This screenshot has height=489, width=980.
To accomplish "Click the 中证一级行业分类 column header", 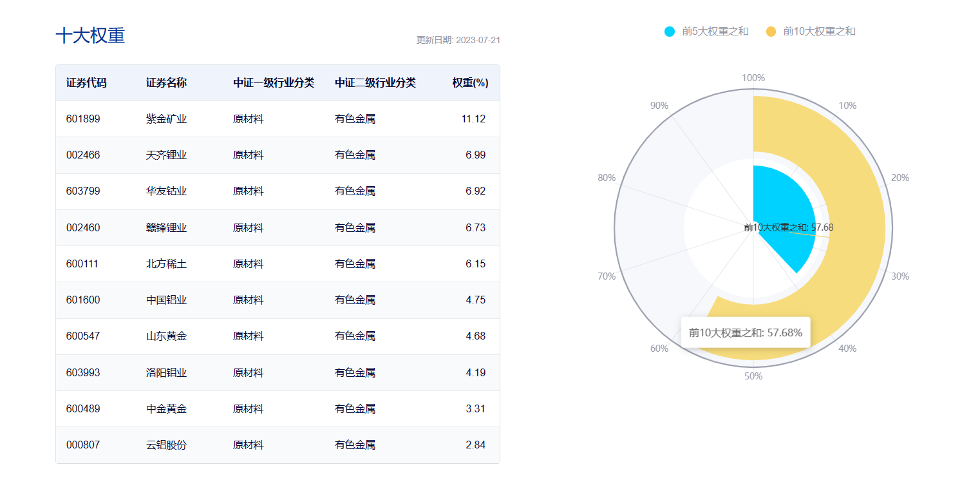I will tap(274, 83).
